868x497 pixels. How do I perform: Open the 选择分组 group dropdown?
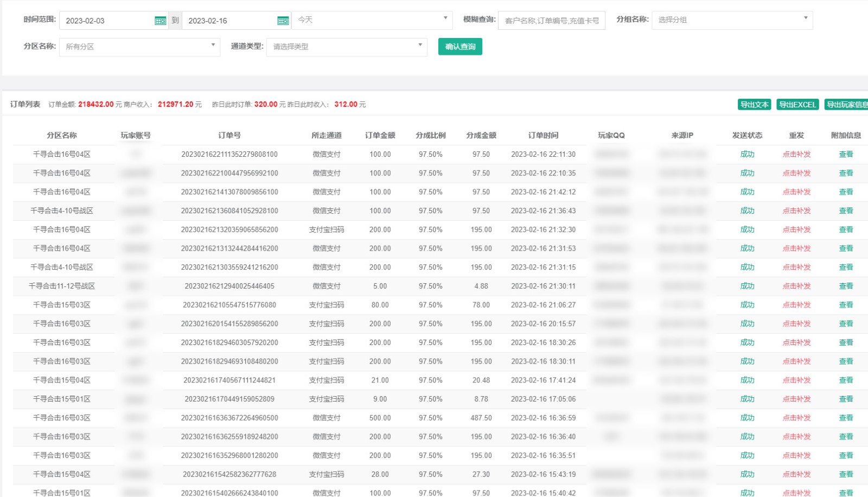point(732,20)
